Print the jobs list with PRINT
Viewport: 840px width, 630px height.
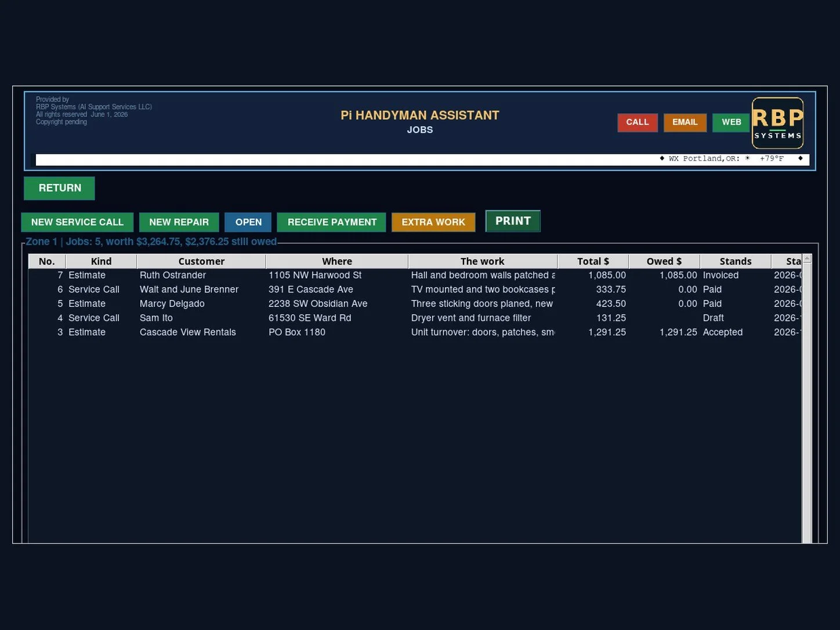tap(513, 221)
